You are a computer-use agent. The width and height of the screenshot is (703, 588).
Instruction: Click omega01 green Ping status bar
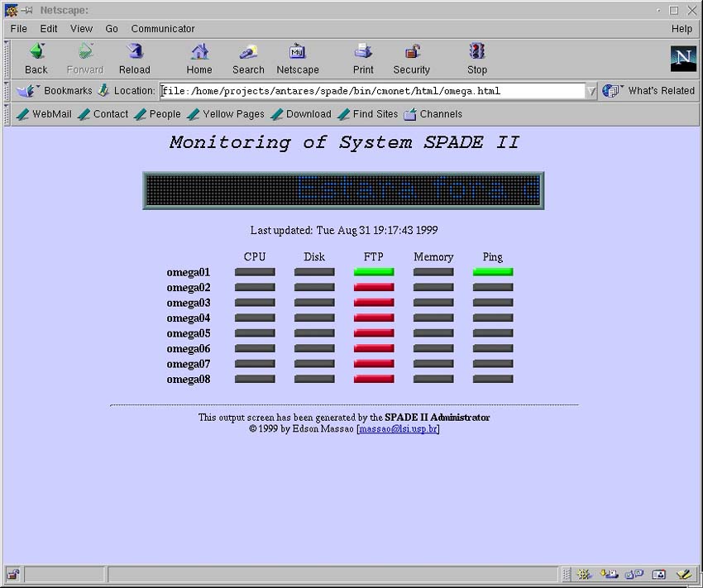click(493, 272)
